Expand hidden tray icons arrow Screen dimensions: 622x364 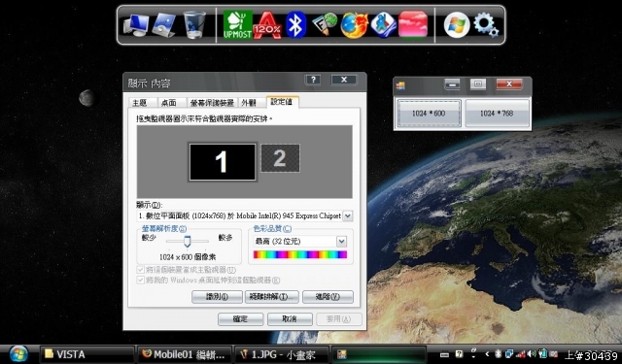tap(487, 354)
